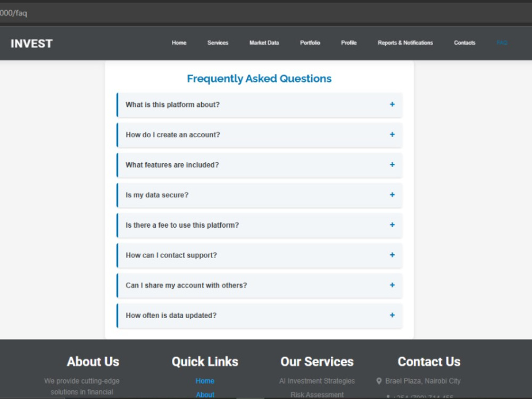Click the footer Home quick link
The image size is (532, 399).
tap(205, 381)
